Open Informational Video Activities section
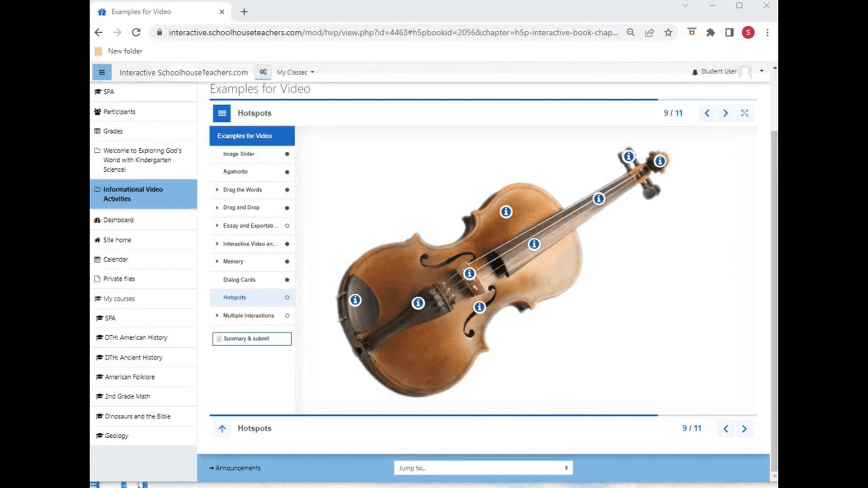Screen dimensions: 868x488 click(143, 194)
